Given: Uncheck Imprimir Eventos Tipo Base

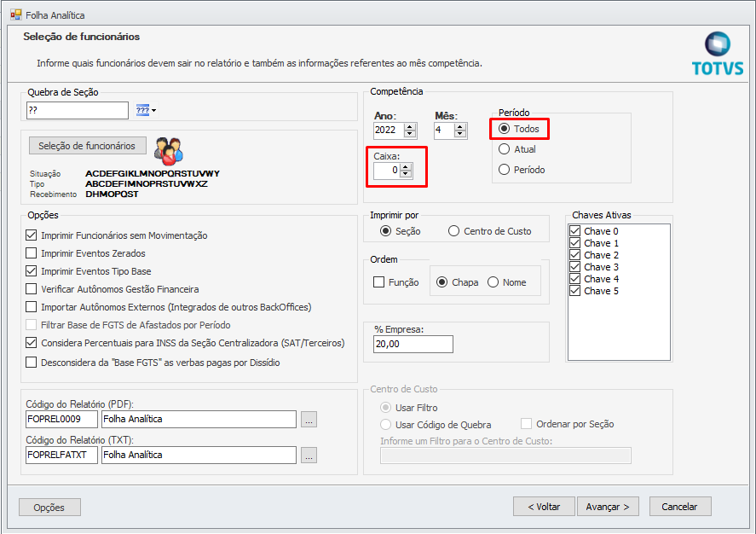Looking at the screenshot, I should click(32, 271).
